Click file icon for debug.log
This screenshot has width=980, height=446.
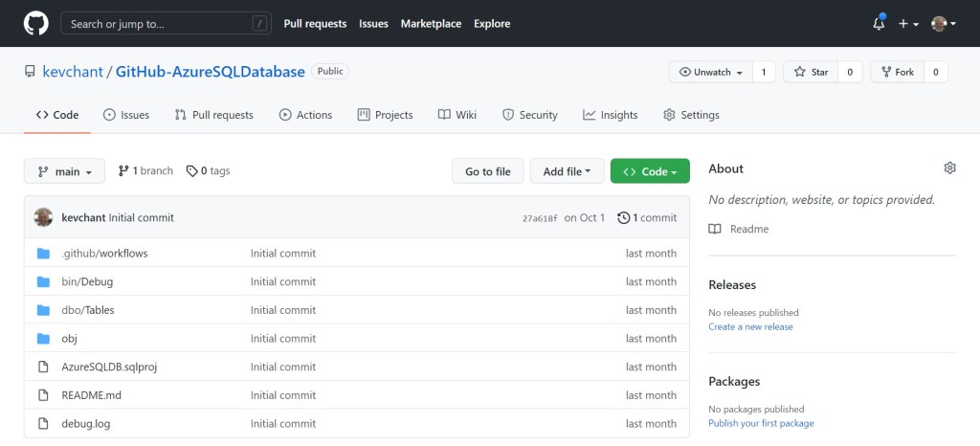43,424
